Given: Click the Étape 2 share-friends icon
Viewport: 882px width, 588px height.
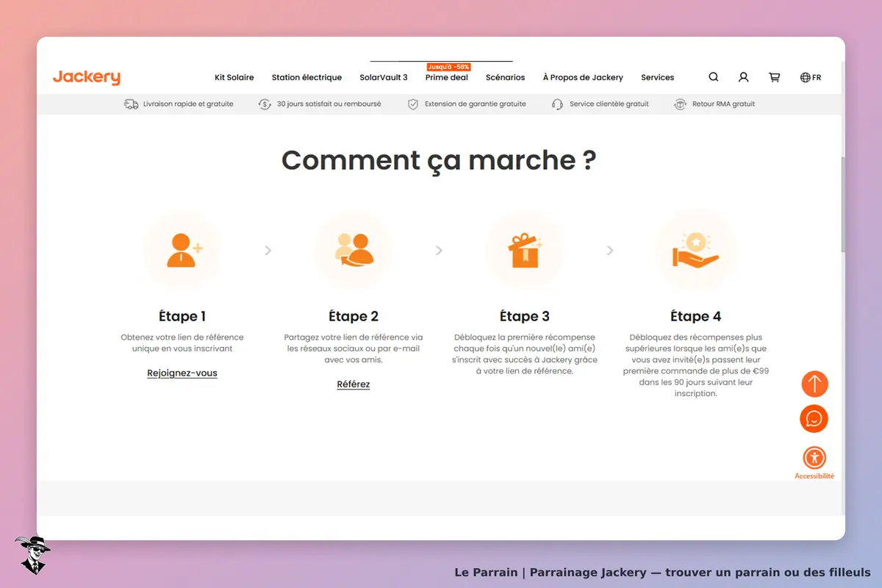Looking at the screenshot, I should click(354, 250).
